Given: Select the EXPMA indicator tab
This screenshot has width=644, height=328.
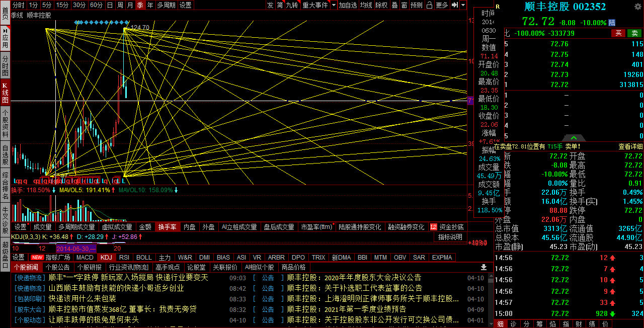Looking at the screenshot, I should pos(442,257).
